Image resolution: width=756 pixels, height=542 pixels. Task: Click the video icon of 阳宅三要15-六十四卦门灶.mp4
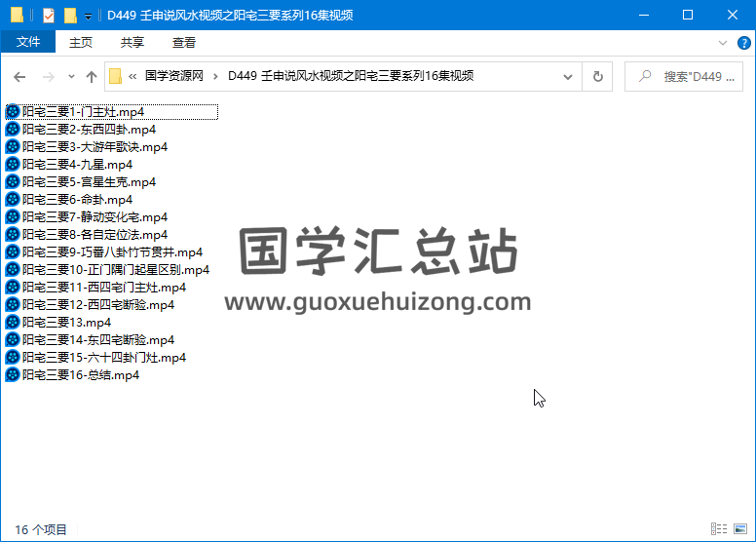point(13,357)
